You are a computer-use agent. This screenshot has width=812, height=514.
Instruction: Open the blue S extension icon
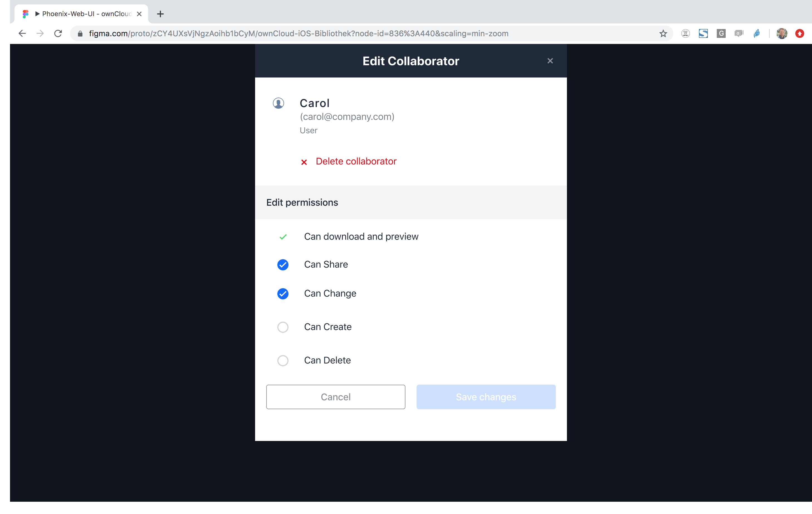pos(703,33)
